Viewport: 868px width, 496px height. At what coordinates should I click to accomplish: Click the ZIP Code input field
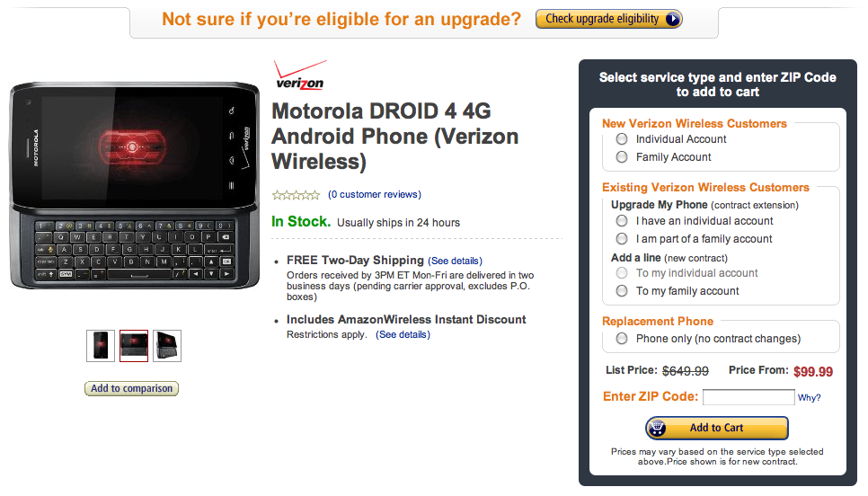(x=748, y=397)
